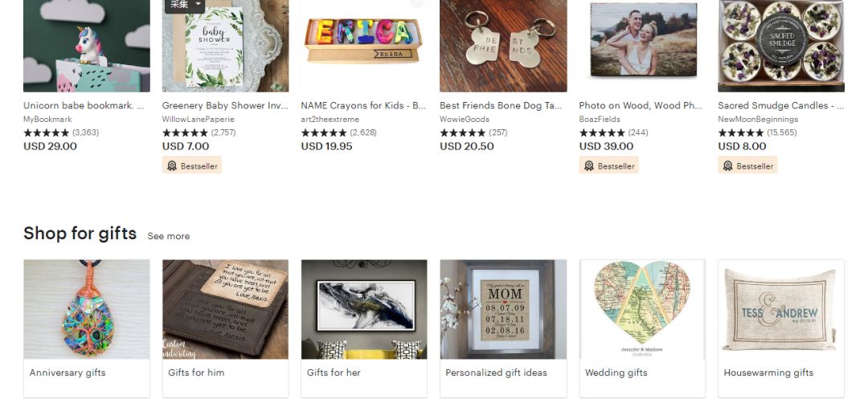Click the star rating of Unicorn babe bookmark
The height and width of the screenshot is (399, 868).
pos(47,132)
